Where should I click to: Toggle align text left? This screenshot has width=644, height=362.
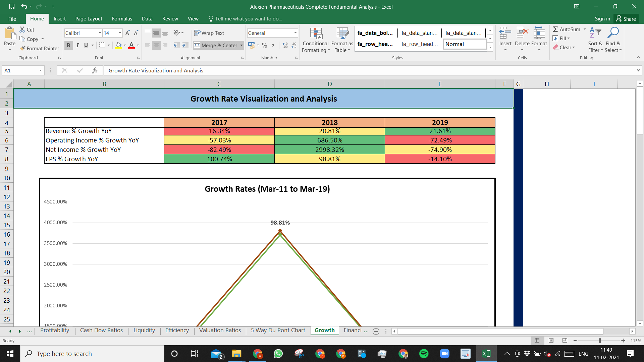click(x=148, y=45)
